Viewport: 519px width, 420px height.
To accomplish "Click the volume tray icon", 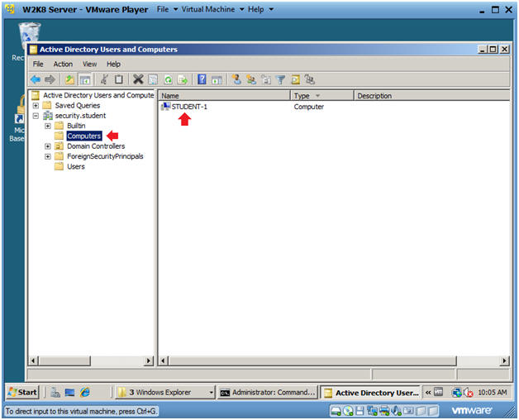I will 468,393.
